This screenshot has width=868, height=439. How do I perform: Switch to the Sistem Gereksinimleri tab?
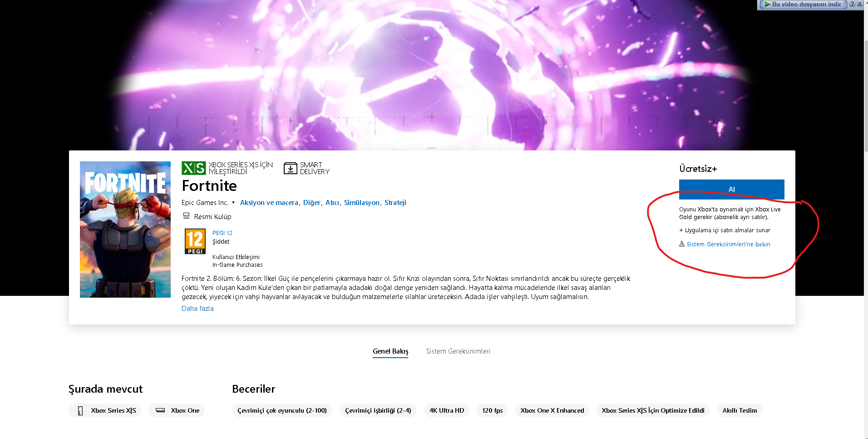pos(458,351)
